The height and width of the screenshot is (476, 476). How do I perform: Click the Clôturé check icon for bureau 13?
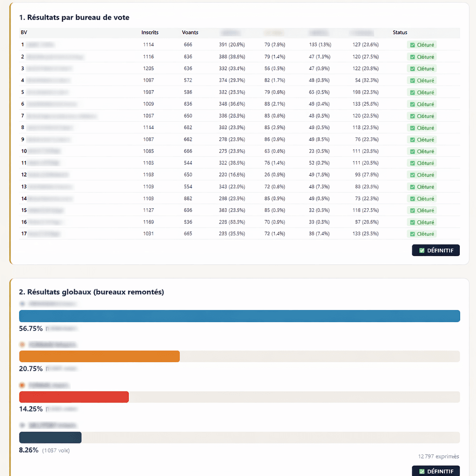[x=412, y=187]
